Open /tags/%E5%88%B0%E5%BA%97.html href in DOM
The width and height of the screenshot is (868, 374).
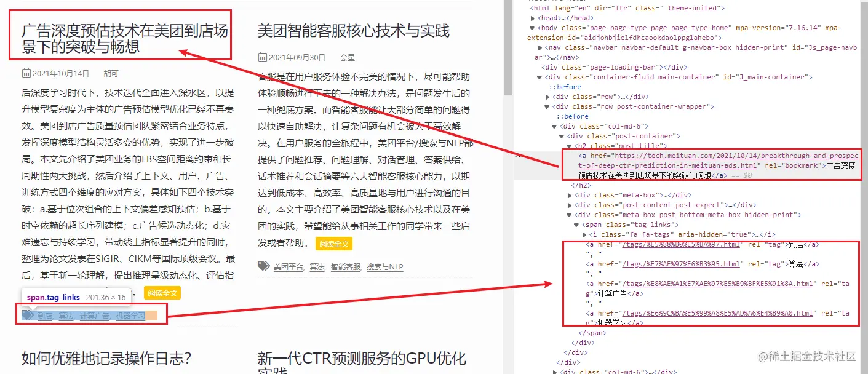point(680,244)
